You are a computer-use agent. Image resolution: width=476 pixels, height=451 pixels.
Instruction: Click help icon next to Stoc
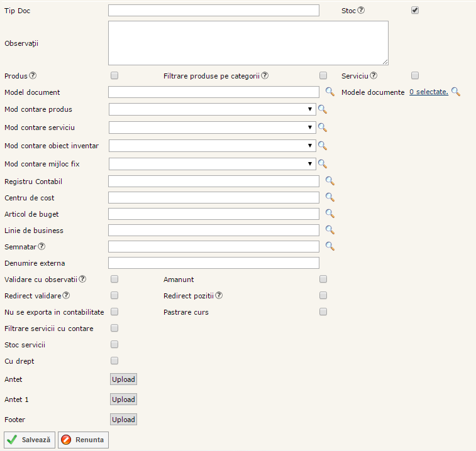pos(361,10)
